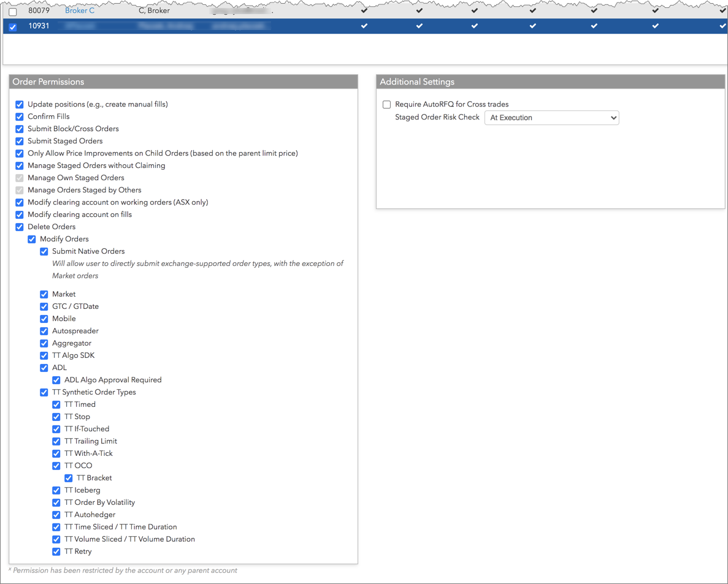Enable Require AutoRFQ for Cross trades
This screenshot has height=584, width=728.
[x=387, y=105]
